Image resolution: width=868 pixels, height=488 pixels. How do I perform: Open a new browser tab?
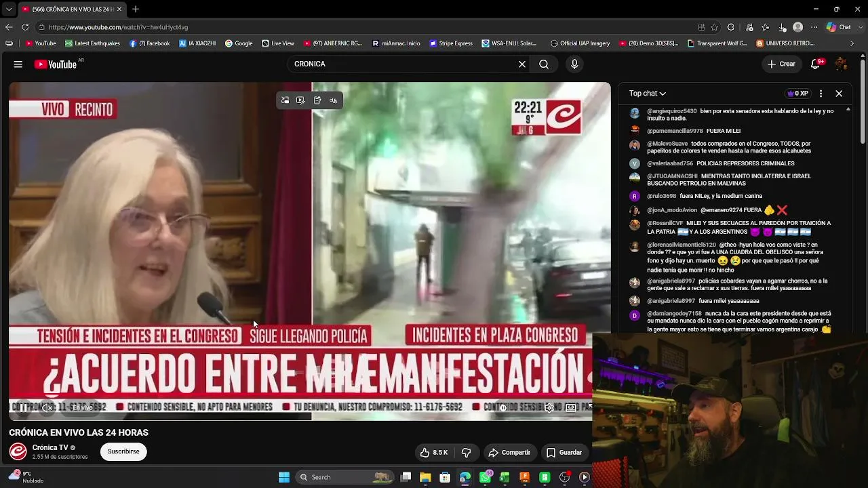click(x=136, y=9)
